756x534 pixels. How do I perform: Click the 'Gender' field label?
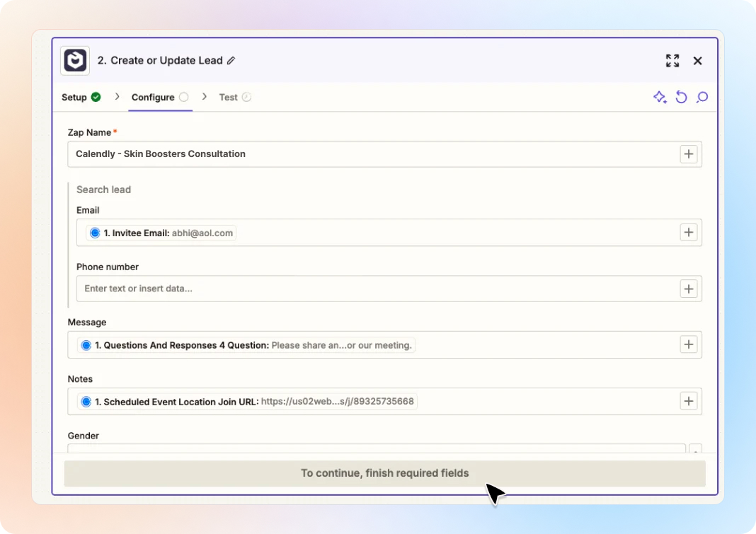[x=83, y=436]
